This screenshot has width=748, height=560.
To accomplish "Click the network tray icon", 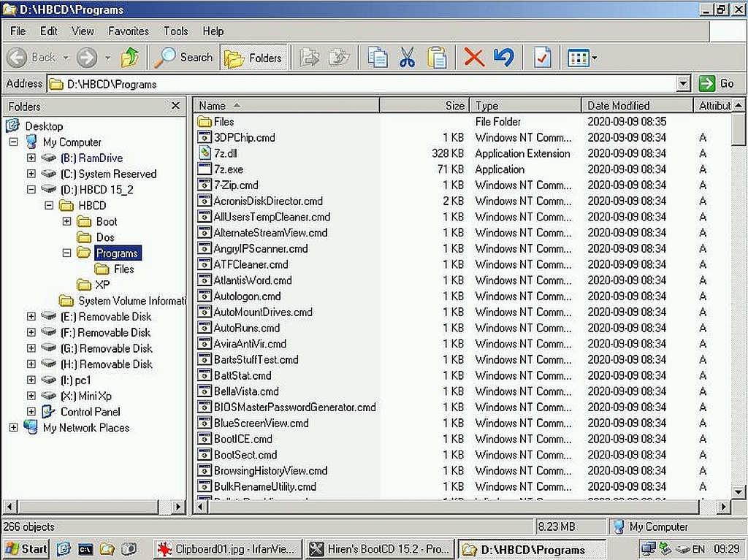I will [649, 550].
